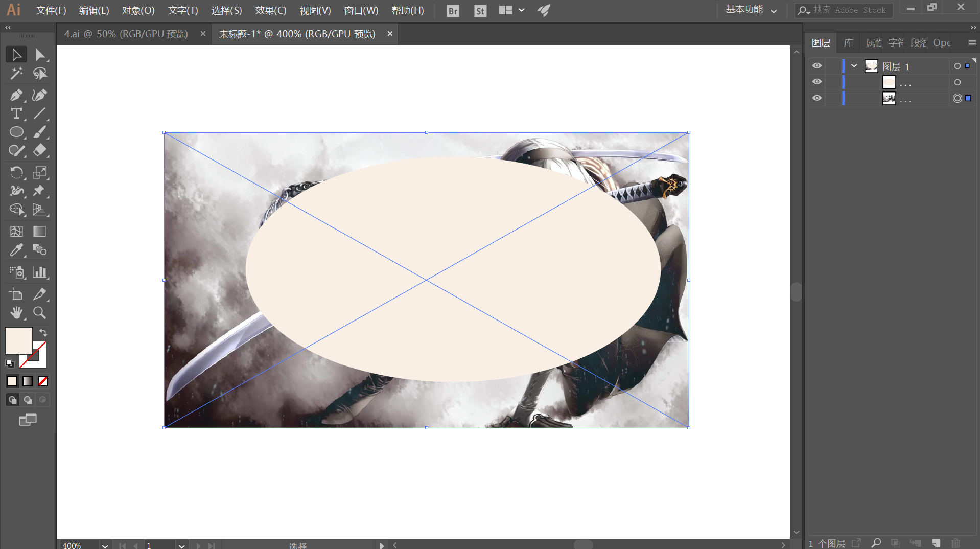Select the Puppet Warp pin tool

click(x=39, y=191)
